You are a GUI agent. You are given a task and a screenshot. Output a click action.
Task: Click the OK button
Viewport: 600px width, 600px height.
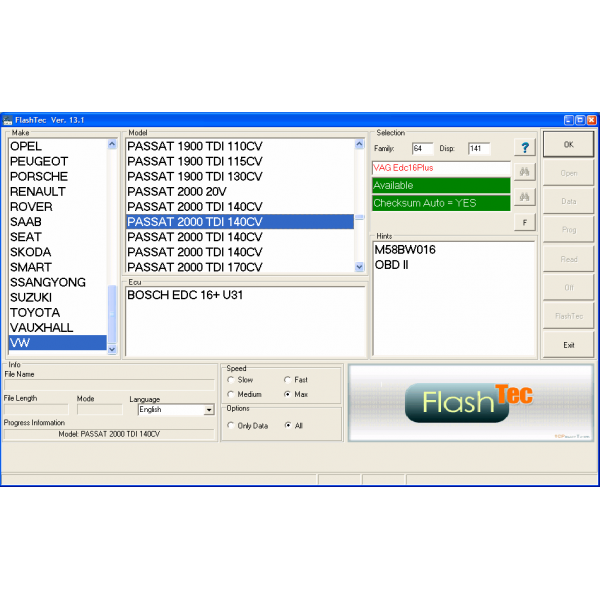(568, 144)
